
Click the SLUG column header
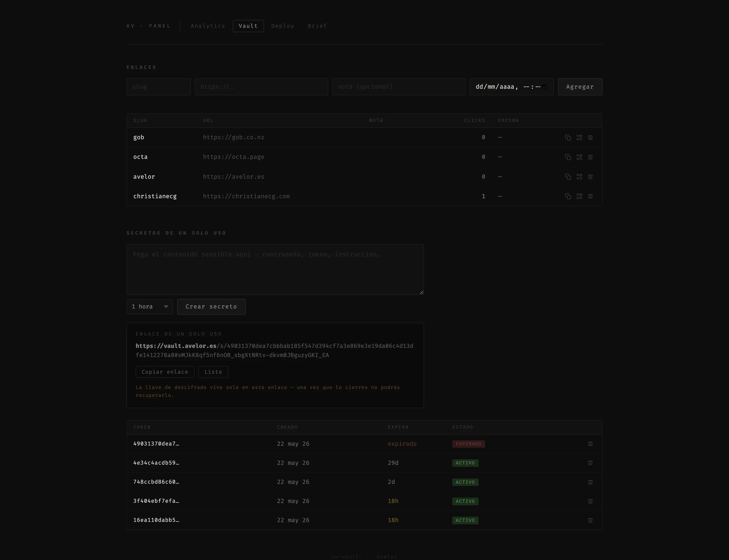[x=140, y=120]
